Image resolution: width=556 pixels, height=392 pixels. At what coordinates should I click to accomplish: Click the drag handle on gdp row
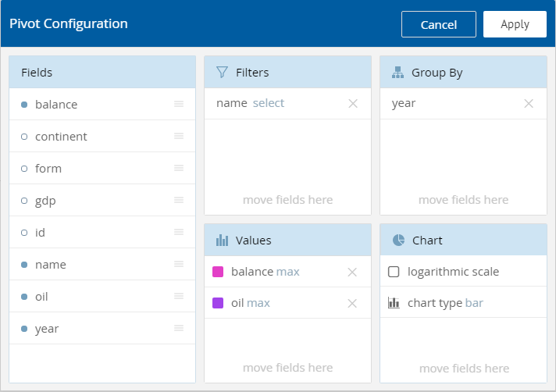coord(179,200)
